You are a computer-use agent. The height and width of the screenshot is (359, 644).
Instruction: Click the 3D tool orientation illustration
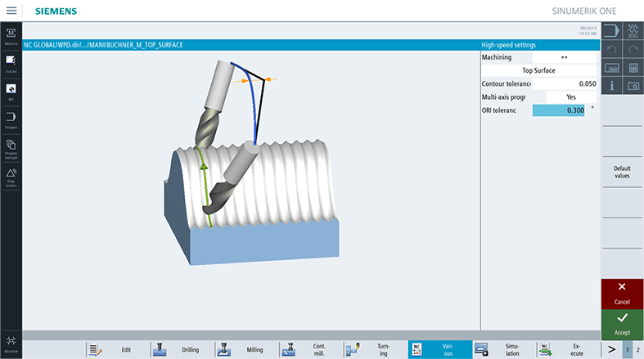pyautogui.click(x=251, y=163)
